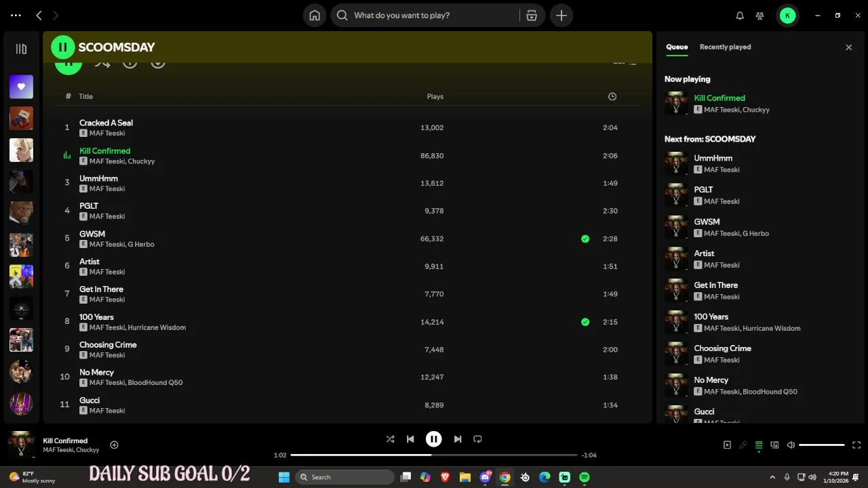Open Liked Songs heart playlist
Screen dimensions: 868x488
pos(21,87)
